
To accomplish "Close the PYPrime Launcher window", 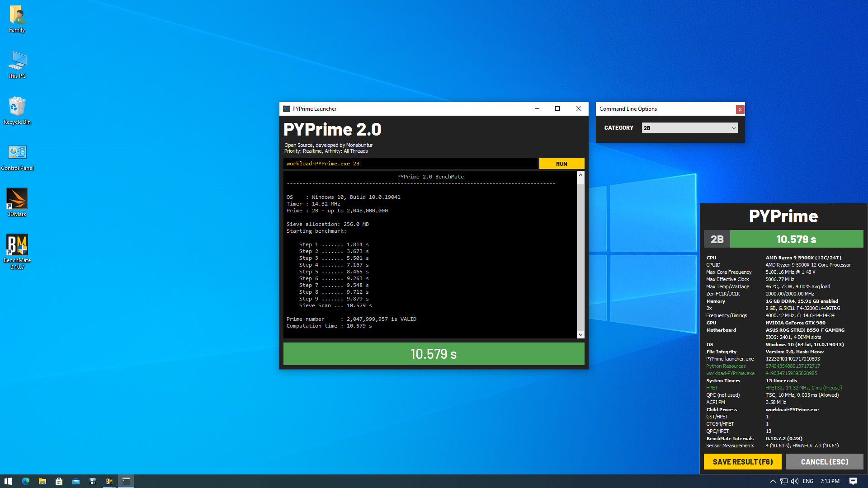I will (578, 109).
